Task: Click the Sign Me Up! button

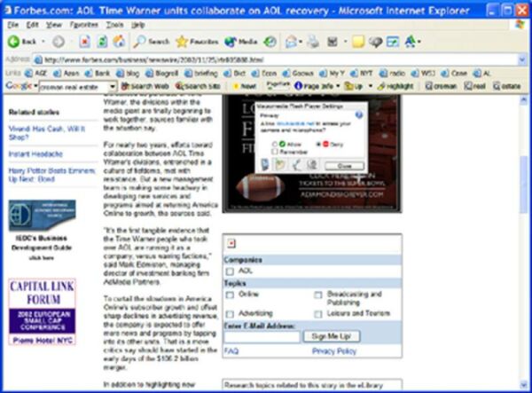Action: coord(331,336)
